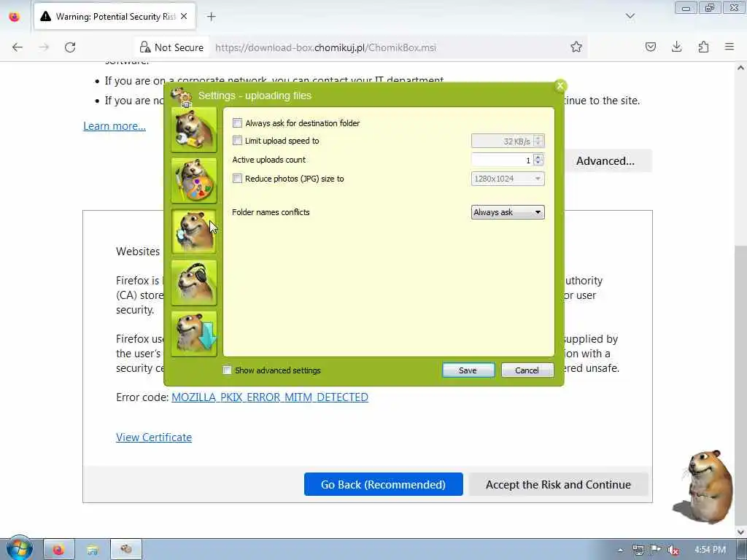Click the 32 KB/s upload speed field
Viewport: 747px width, 560px height.
(x=502, y=141)
